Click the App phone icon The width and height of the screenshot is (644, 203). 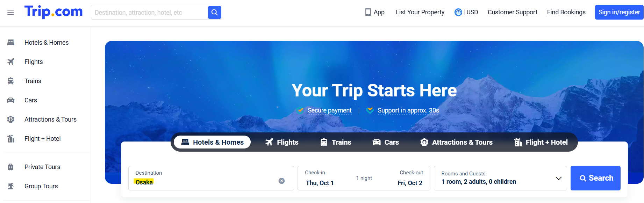click(x=368, y=12)
